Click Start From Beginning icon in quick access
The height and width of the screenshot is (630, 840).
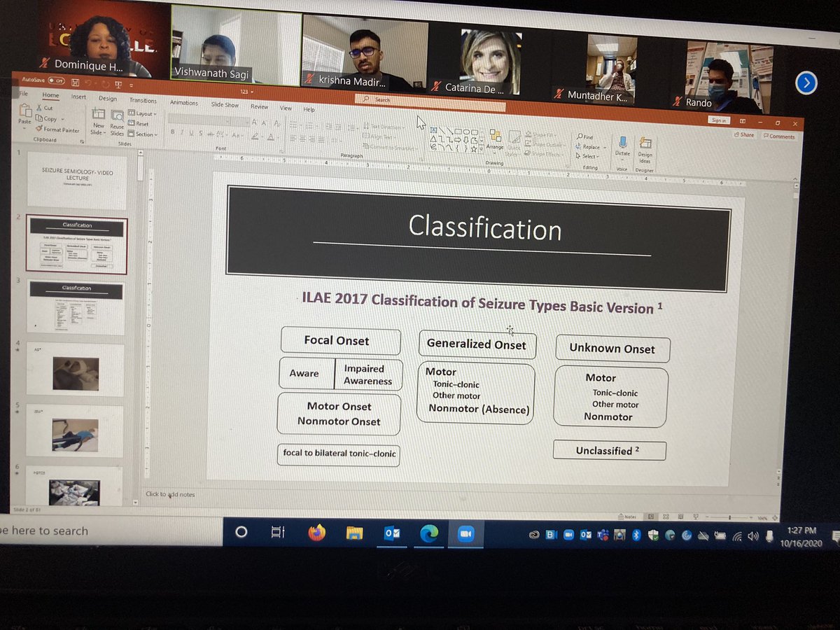pyautogui.click(x=118, y=84)
